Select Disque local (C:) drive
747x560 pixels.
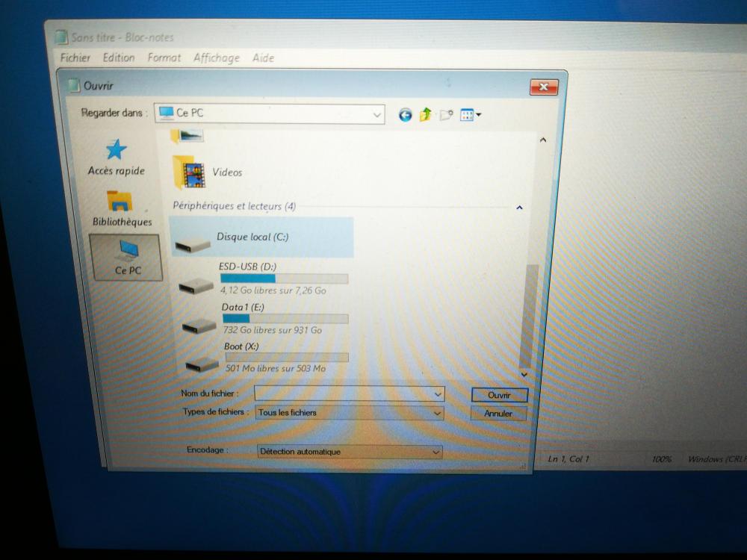click(x=261, y=237)
